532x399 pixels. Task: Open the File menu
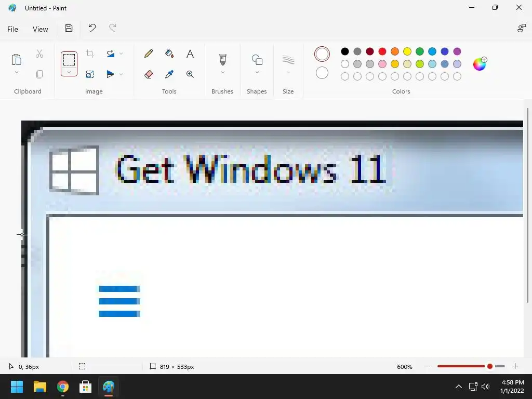(x=12, y=29)
